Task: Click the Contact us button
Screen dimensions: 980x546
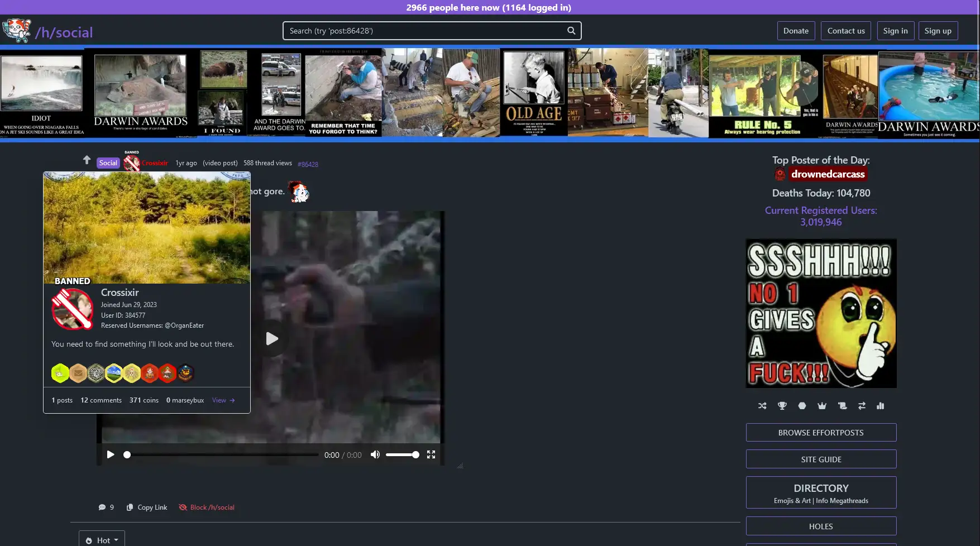Action: (846, 31)
